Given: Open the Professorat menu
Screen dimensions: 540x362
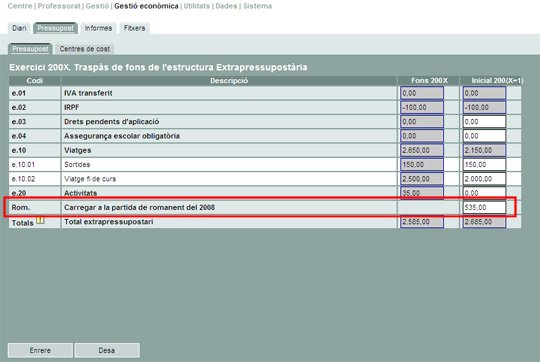Looking at the screenshot, I should pyautogui.click(x=59, y=6).
